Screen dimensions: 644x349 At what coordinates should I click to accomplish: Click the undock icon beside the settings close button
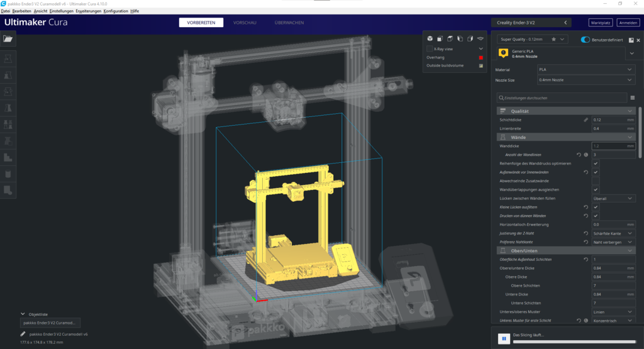click(x=631, y=40)
